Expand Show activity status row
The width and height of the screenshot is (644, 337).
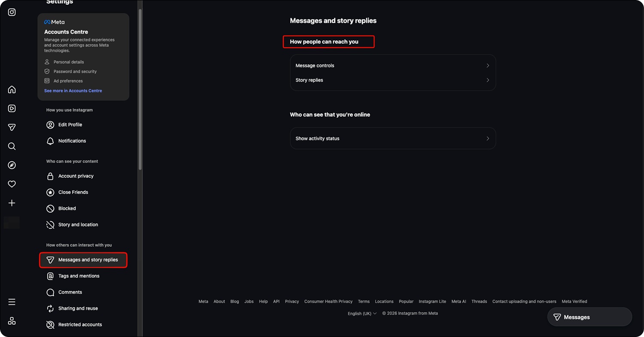tap(393, 139)
